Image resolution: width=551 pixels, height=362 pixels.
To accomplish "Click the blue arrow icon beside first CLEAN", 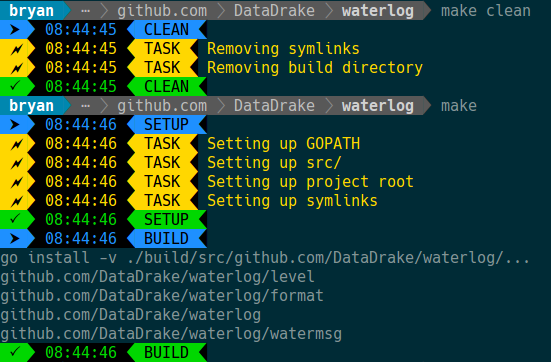I will pos(15,30).
